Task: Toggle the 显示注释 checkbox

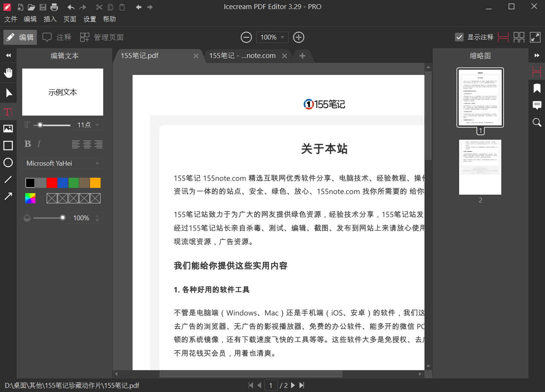Action: [x=459, y=37]
